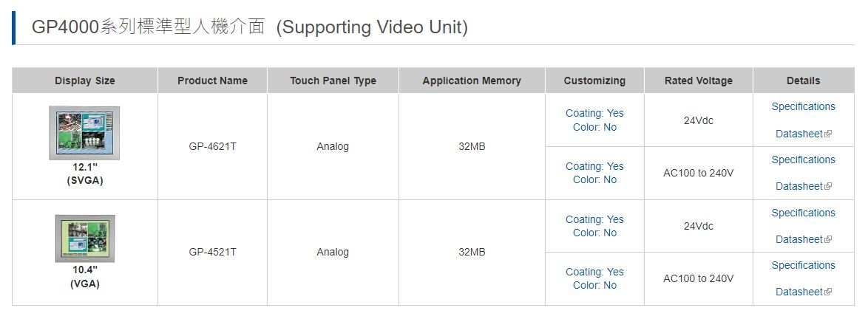Open Datasheet for GP-4621T 24Vdc model

799,134
